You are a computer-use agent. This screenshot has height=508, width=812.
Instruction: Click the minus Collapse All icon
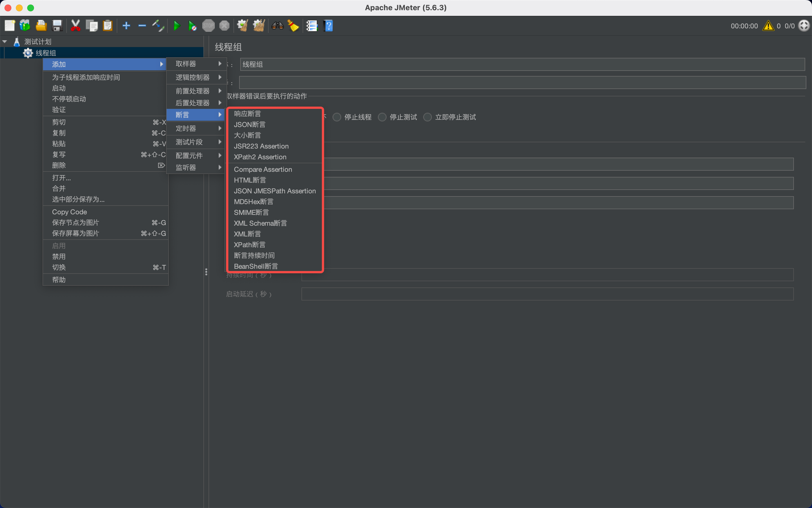[x=142, y=26]
